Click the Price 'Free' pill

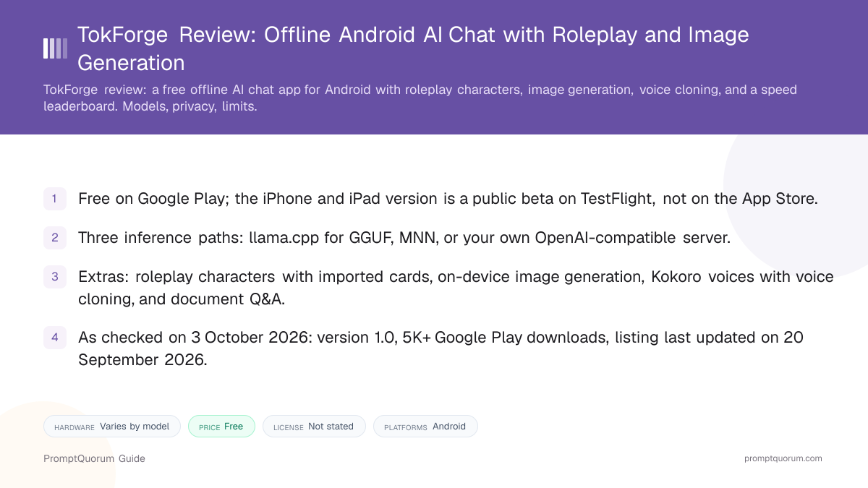point(221,427)
